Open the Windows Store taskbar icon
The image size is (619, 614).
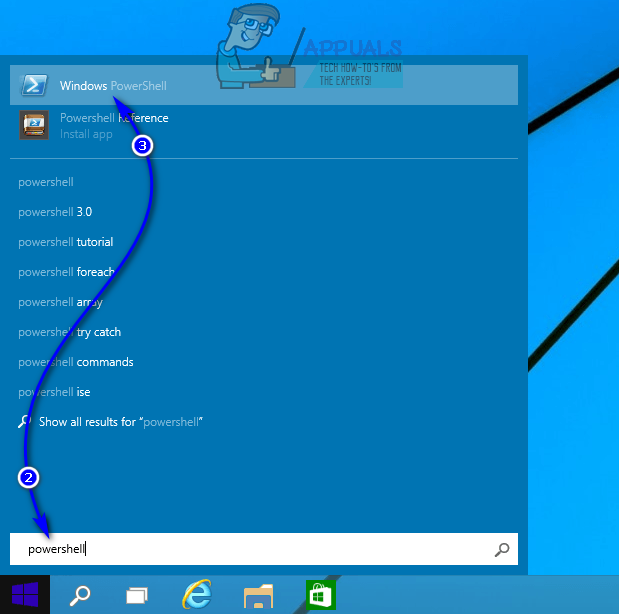(320, 595)
